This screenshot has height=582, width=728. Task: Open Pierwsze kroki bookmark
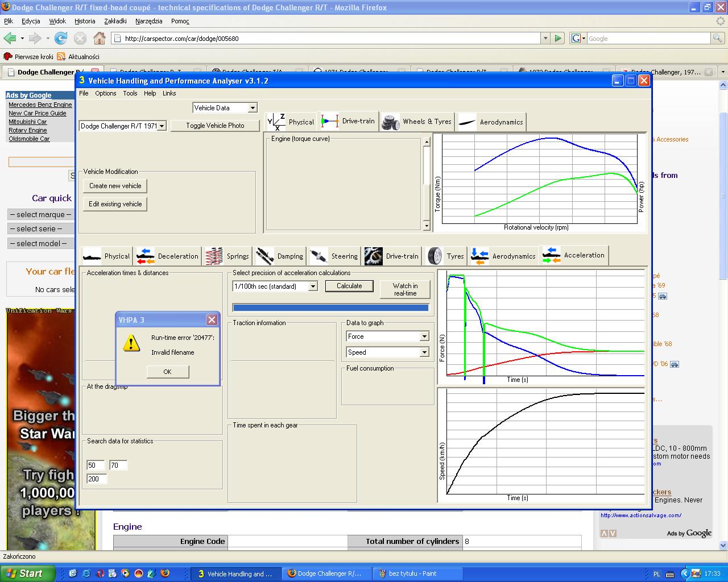(x=28, y=56)
